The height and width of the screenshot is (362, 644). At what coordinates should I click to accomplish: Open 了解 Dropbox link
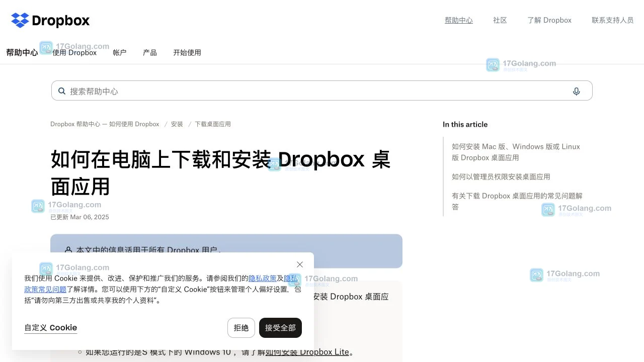point(549,20)
